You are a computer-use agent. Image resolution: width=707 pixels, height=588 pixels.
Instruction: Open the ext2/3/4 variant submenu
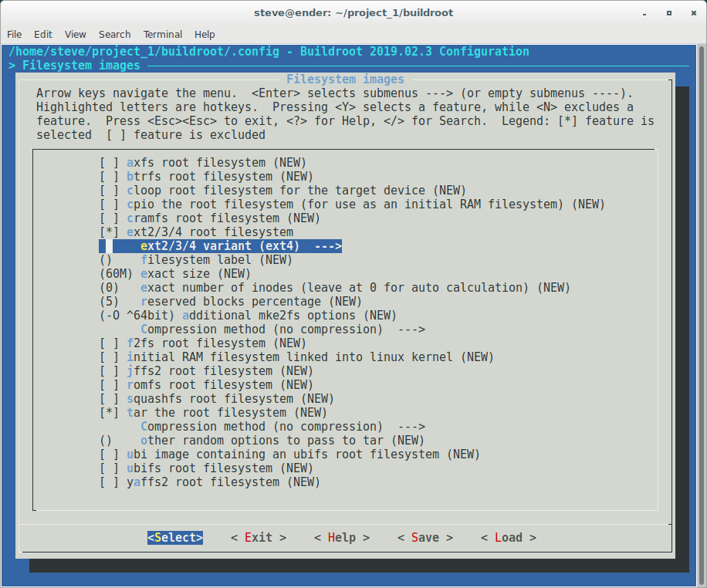[232, 245]
